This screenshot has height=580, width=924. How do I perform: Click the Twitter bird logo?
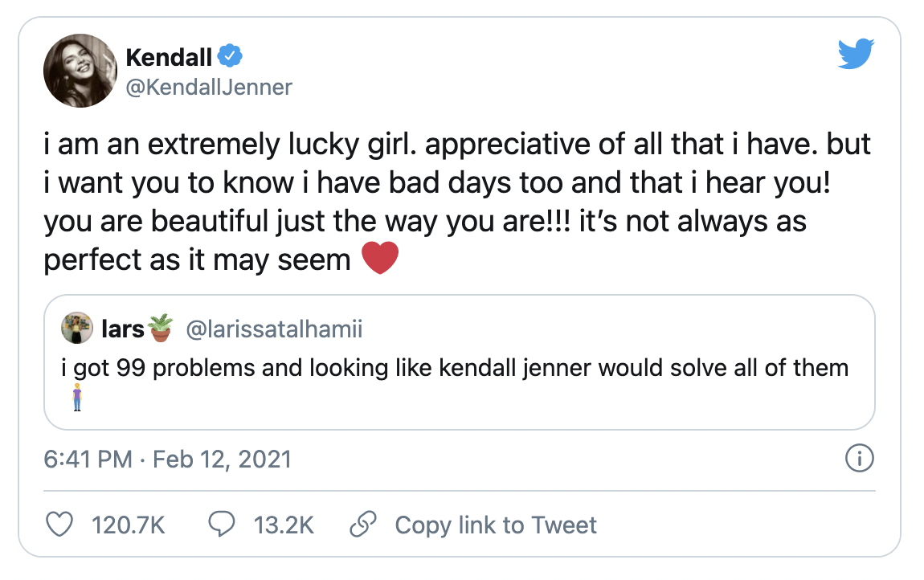click(856, 55)
